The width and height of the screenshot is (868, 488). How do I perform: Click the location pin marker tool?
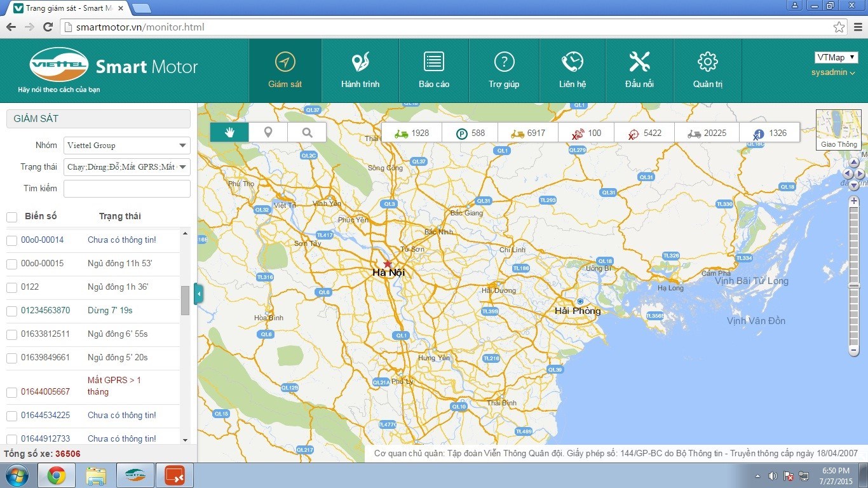pyautogui.click(x=268, y=132)
